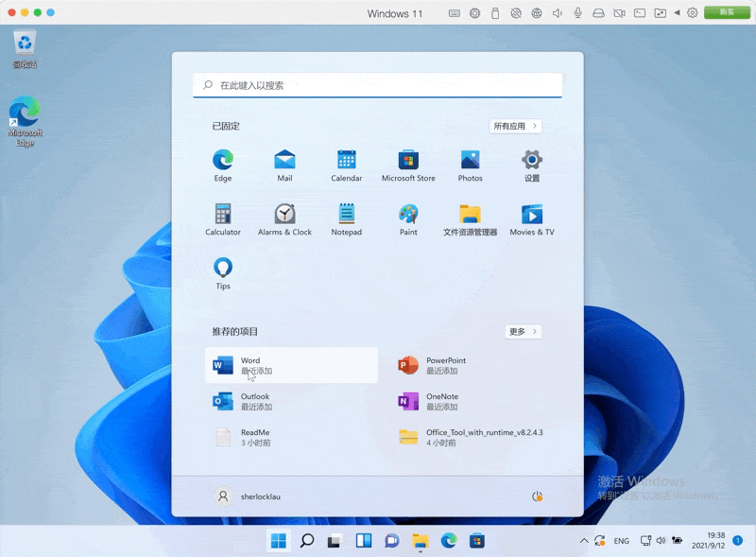The width and height of the screenshot is (756, 557).
Task: Expand hidden system tray icons chevron
Action: 584,541
